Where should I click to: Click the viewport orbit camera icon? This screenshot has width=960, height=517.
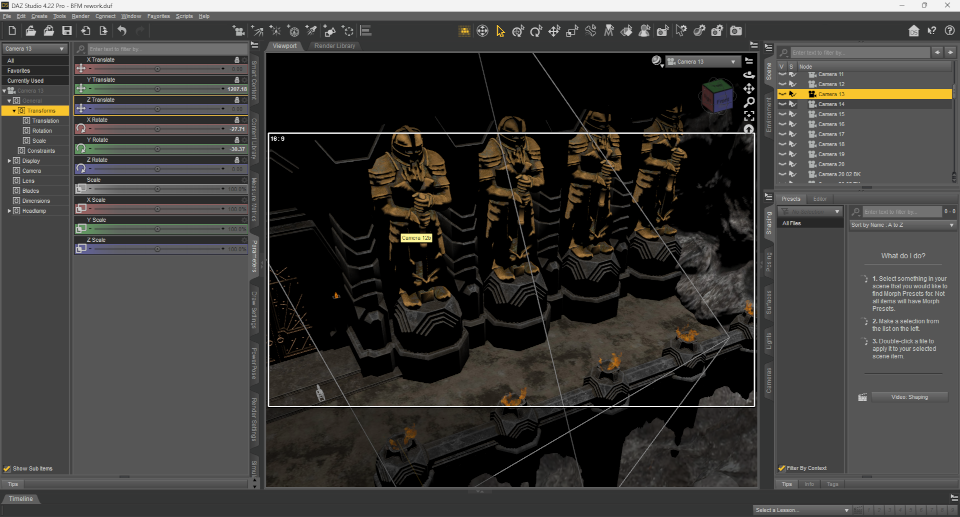point(749,75)
